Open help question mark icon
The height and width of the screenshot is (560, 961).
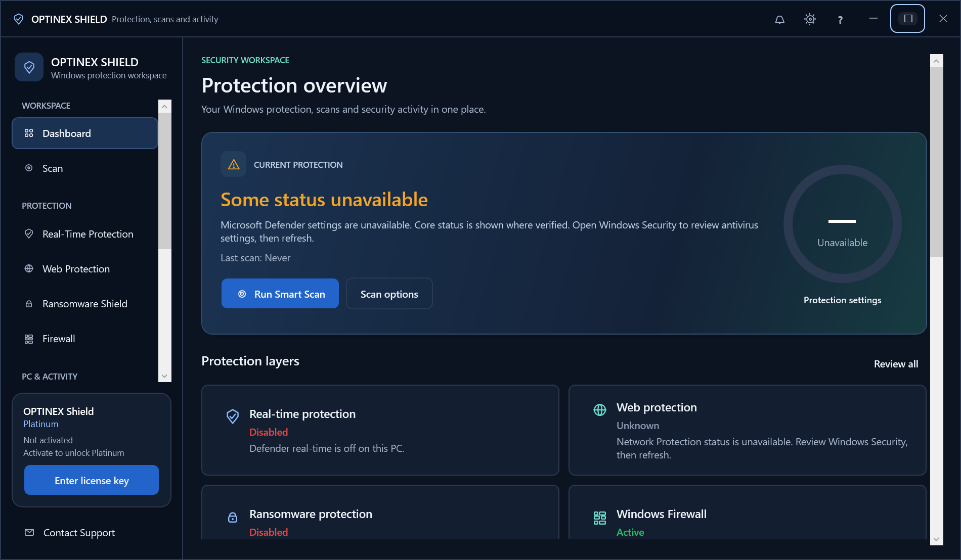tap(840, 20)
